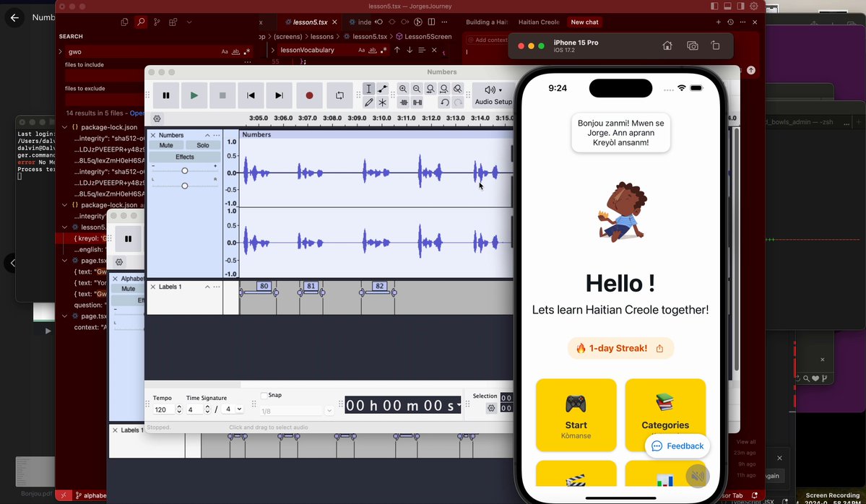Click Trim audio outside selection icon
Viewport: 866px width, 504px height.
(x=404, y=102)
